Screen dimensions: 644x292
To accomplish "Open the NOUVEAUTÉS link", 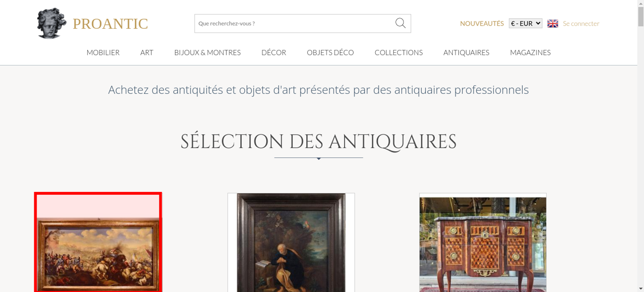I will point(482,23).
